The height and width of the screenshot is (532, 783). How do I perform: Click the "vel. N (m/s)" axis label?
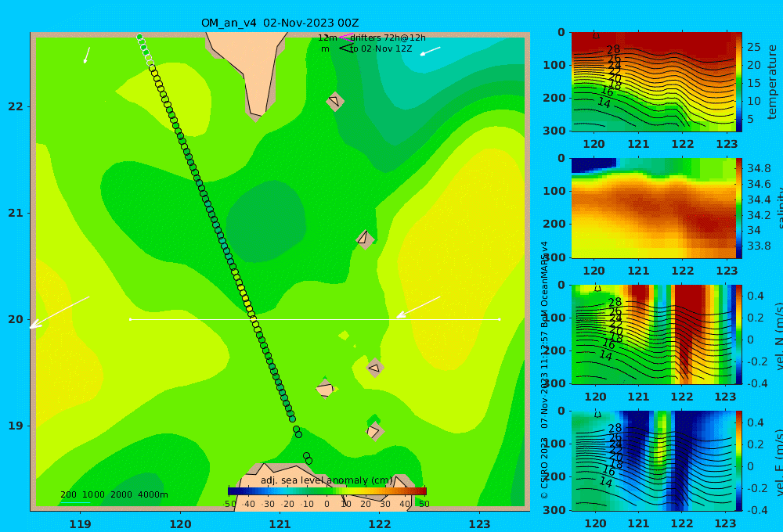(778, 336)
